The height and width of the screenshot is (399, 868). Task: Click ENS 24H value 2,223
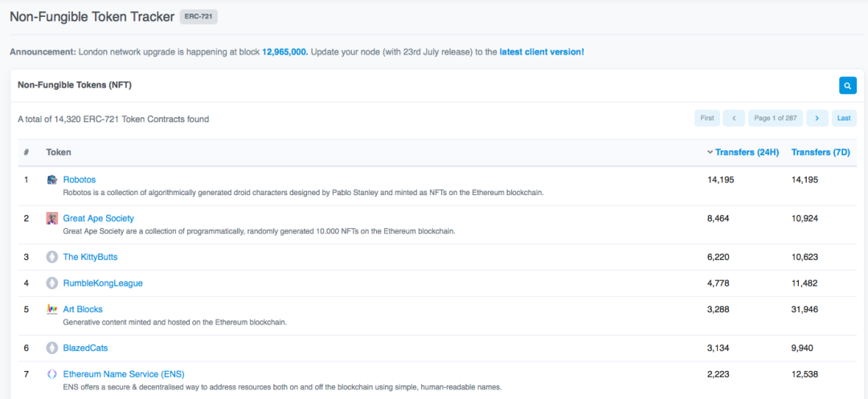(719, 374)
